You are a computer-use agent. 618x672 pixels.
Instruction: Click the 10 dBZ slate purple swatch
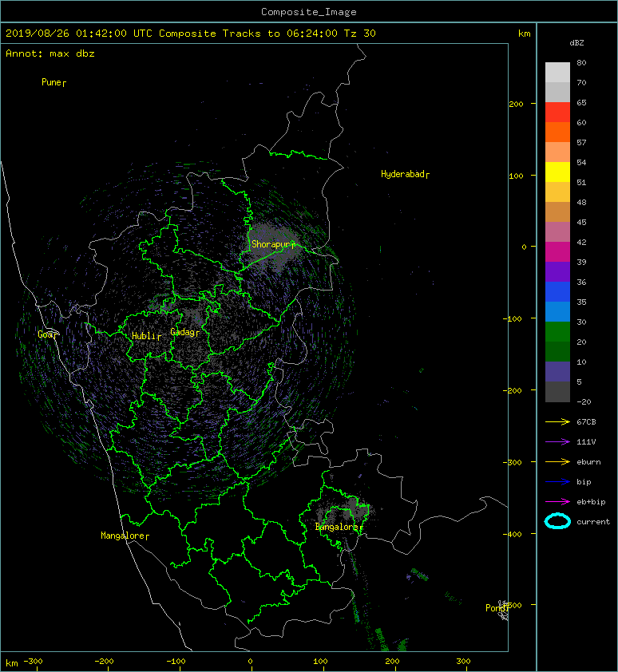pos(557,372)
